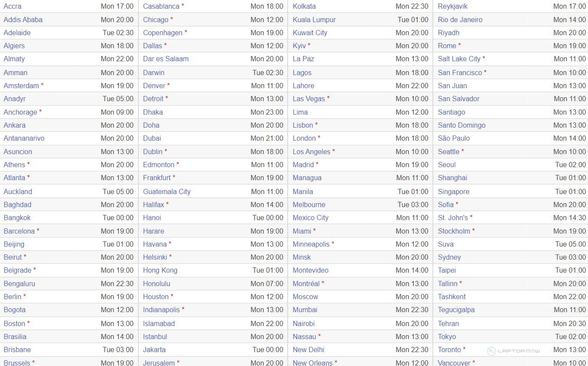
Task: Click the Amsterdam city link
Action: [x=21, y=86]
